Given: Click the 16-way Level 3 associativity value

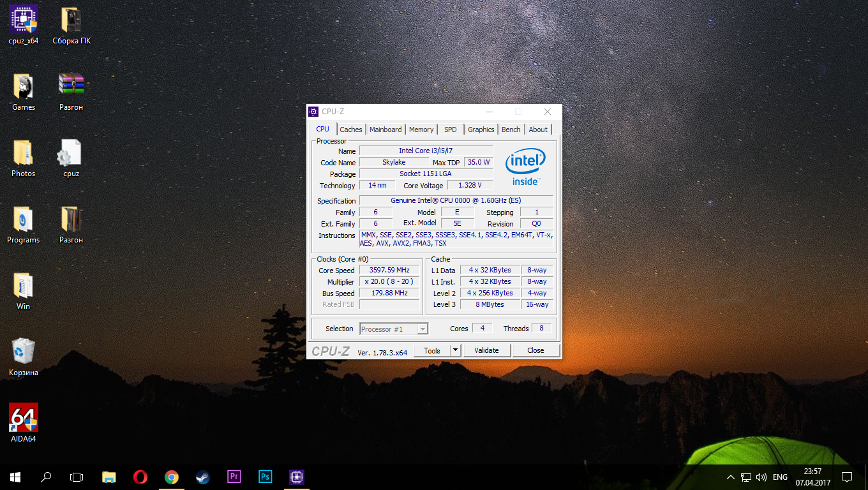Looking at the screenshot, I should [537, 304].
